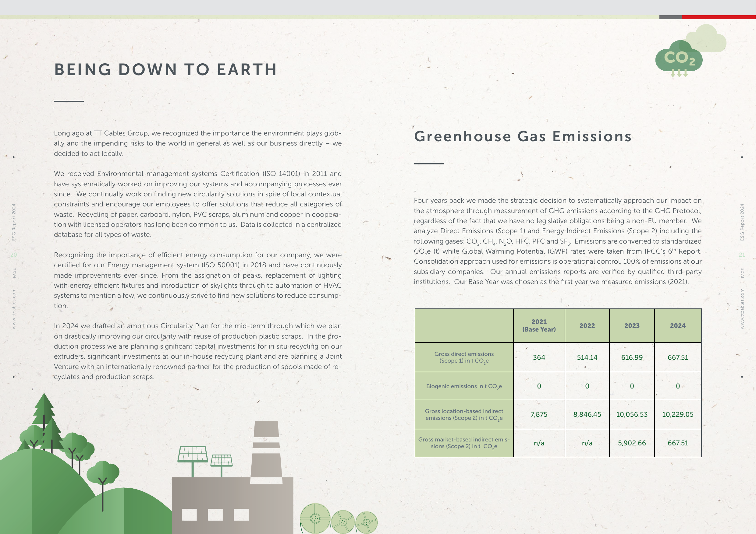Click the "Biogenic emissions in t CO2e" row label
This screenshot has height=534, width=756.
(x=463, y=386)
